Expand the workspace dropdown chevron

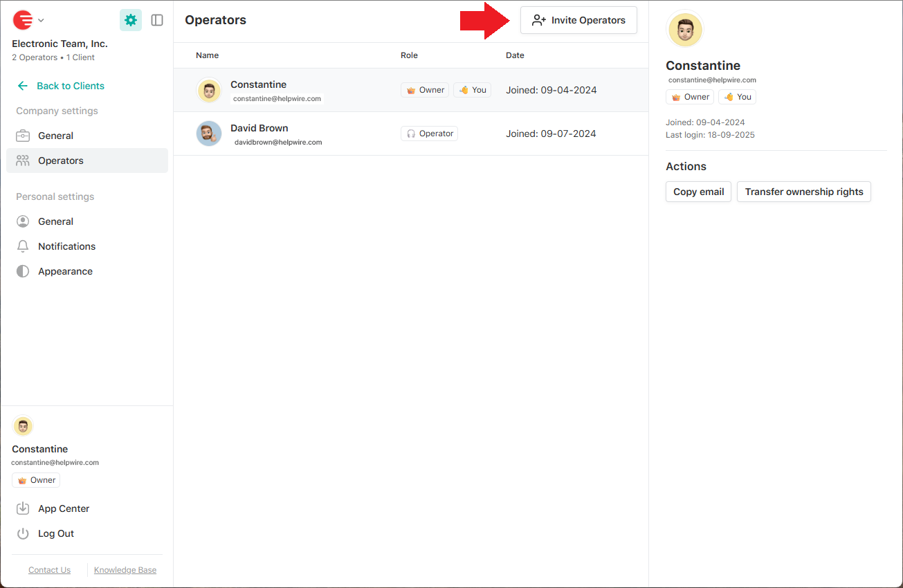(x=41, y=21)
